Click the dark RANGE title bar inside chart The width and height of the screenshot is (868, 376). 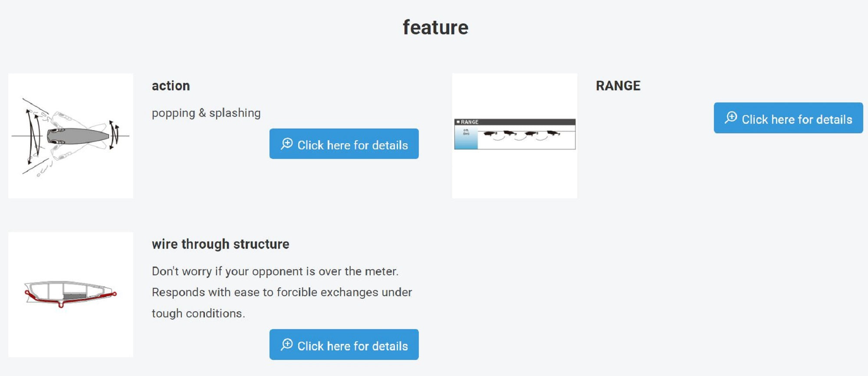click(x=514, y=122)
